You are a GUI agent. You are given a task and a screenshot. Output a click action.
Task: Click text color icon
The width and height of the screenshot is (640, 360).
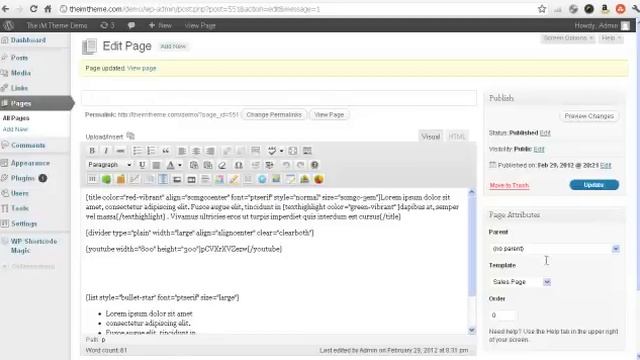(171, 165)
